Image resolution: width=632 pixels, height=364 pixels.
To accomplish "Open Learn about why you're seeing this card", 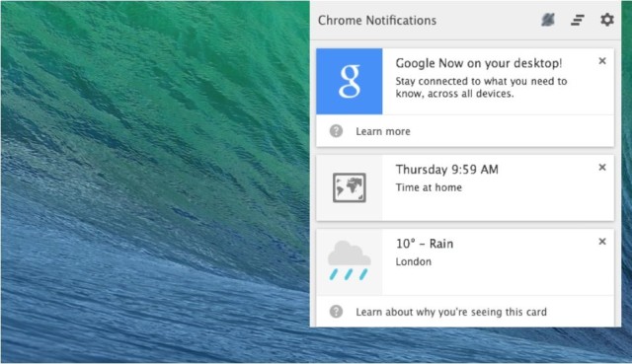I will [x=451, y=312].
